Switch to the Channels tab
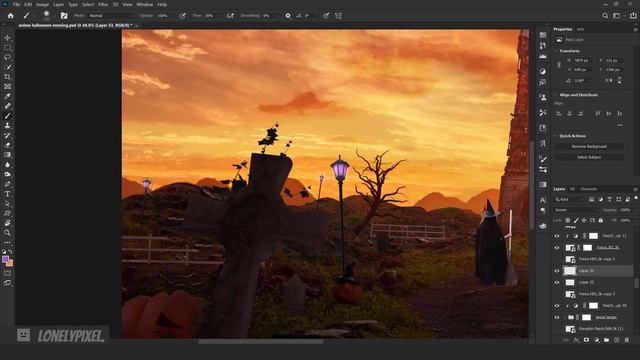640x360 pixels. pos(589,189)
